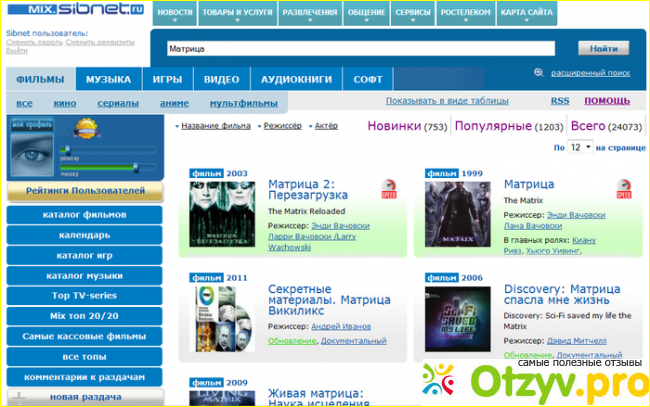The image size is (650, 407).
Task: Click the magnifier icon beside расширенный поиск
Action: 539,72
